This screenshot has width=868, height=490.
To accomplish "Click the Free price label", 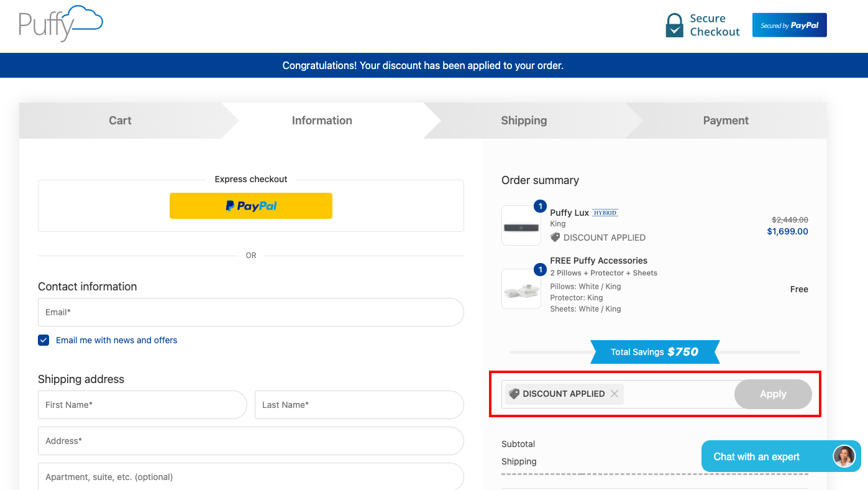I will pyautogui.click(x=799, y=289).
